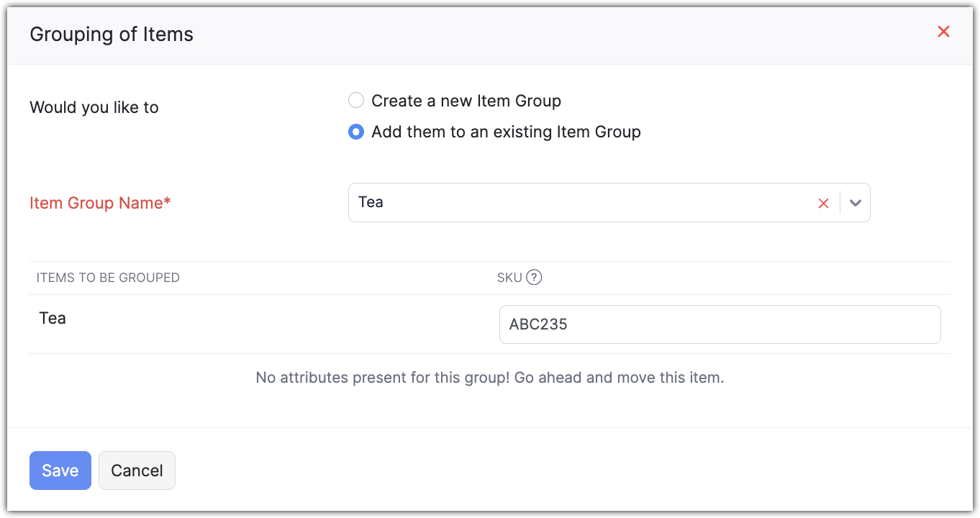Image resolution: width=980 pixels, height=518 pixels.
Task: Click the 'Create a new Item Group' label text
Action: (466, 101)
